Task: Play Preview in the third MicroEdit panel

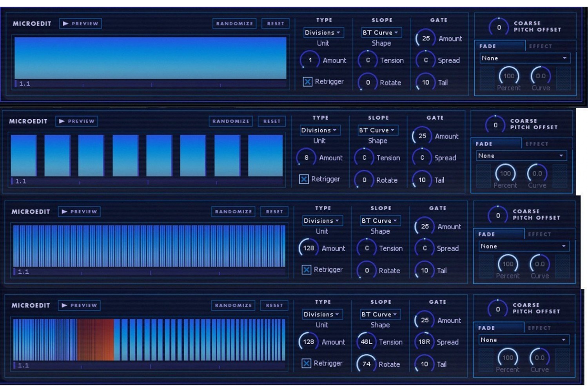Action: tap(80, 212)
